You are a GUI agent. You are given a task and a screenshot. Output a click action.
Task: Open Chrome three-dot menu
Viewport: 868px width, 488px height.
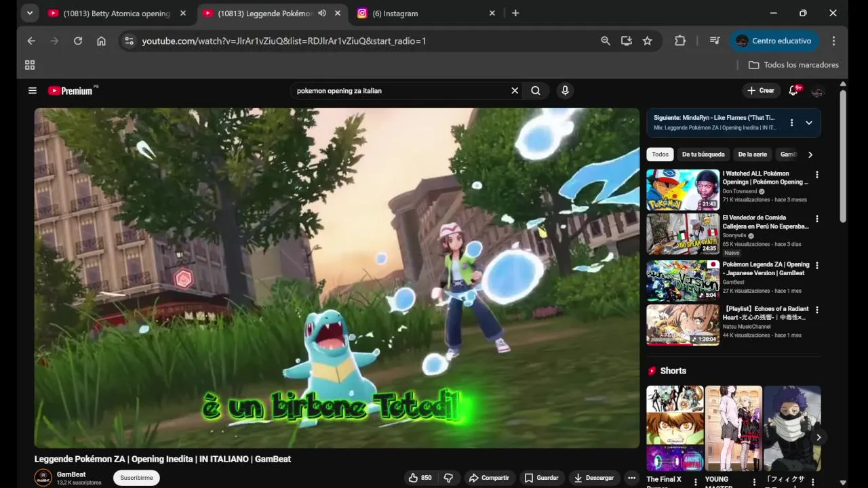coord(833,41)
